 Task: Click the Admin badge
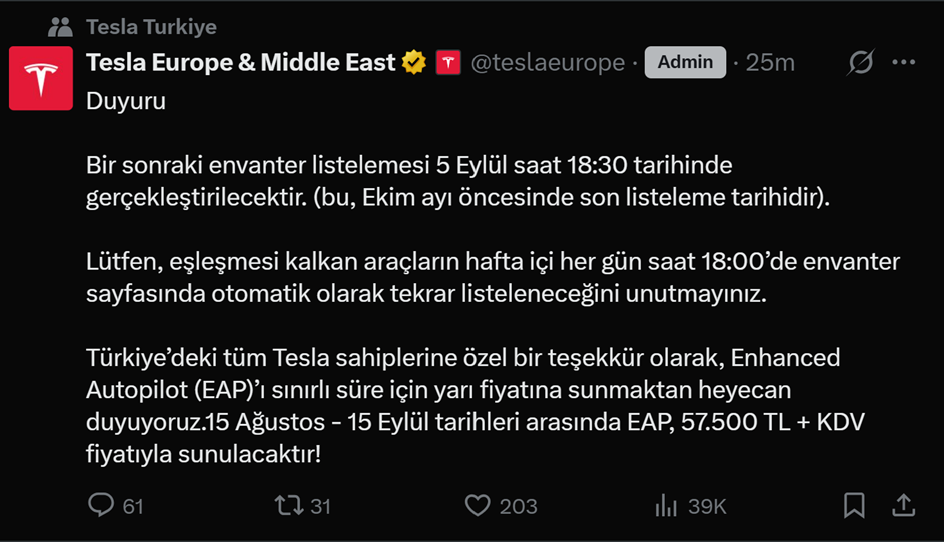pyautogui.click(x=685, y=62)
